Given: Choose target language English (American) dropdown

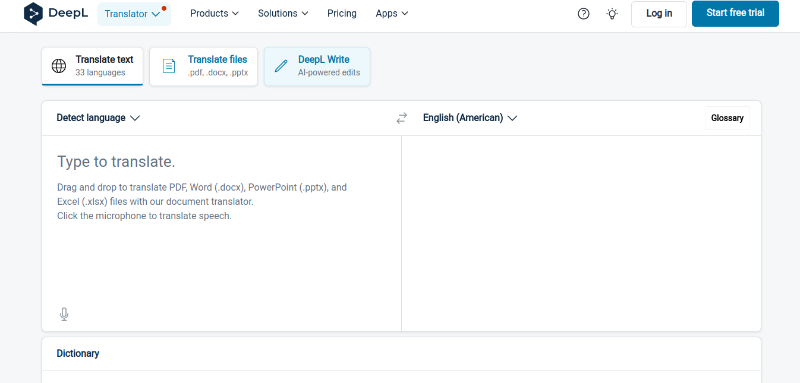Looking at the screenshot, I should click(470, 118).
